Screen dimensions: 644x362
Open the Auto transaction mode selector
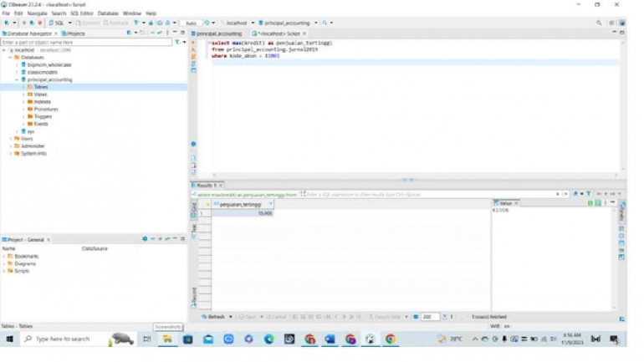coord(191,23)
